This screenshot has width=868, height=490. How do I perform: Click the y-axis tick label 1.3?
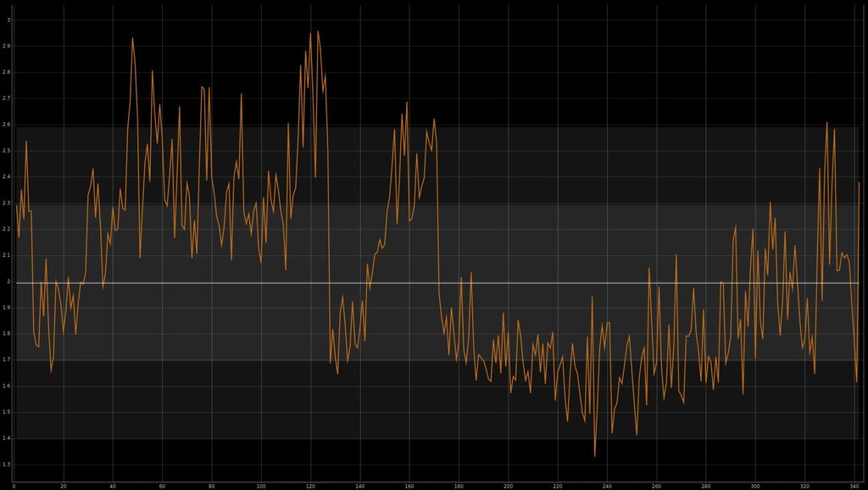(x=8, y=465)
